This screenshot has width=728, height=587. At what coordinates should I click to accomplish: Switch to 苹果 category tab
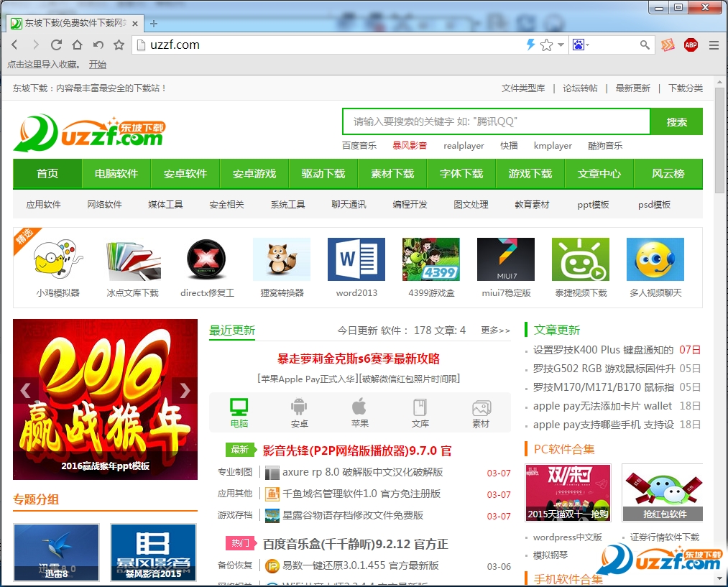click(360, 412)
